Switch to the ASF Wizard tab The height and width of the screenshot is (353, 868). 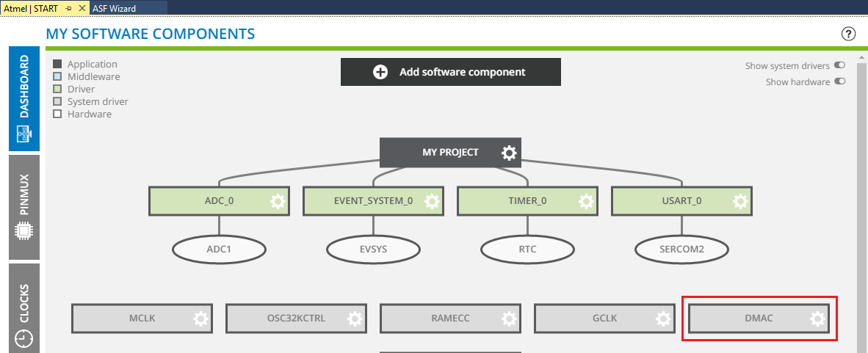[115, 8]
